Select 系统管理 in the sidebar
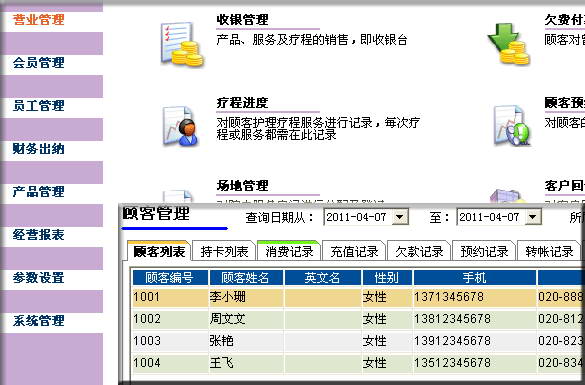Image resolution: width=585 pixels, height=385 pixels. [x=38, y=320]
